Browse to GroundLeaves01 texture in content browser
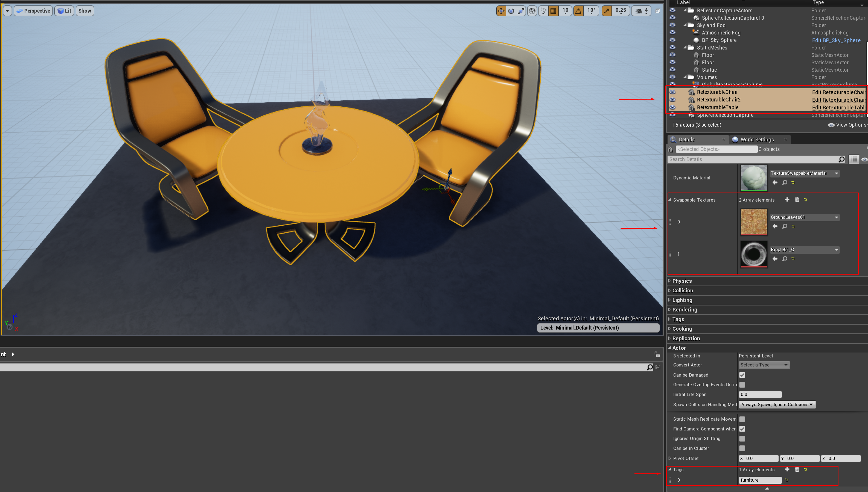The image size is (868, 492). (785, 226)
